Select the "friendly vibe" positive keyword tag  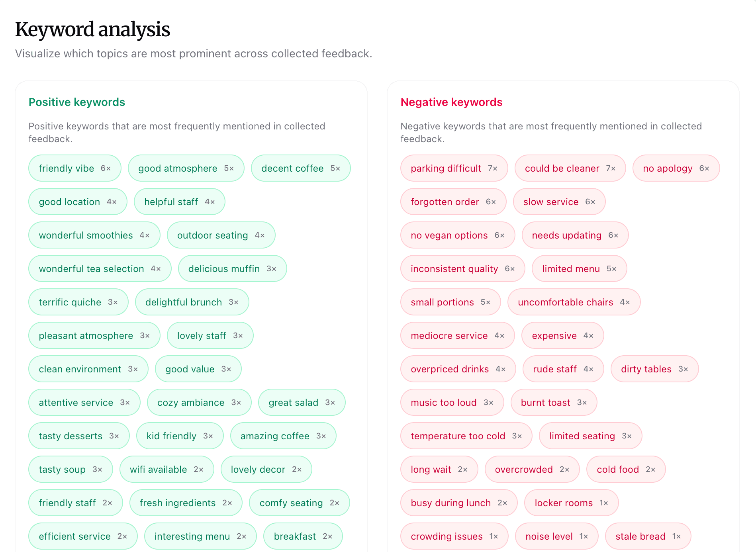coord(74,168)
